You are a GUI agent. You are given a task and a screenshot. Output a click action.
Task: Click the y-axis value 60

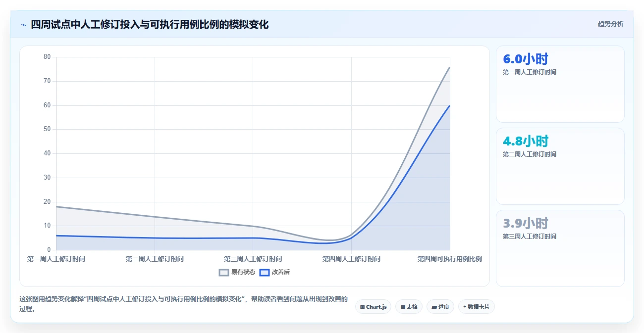pos(48,105)
